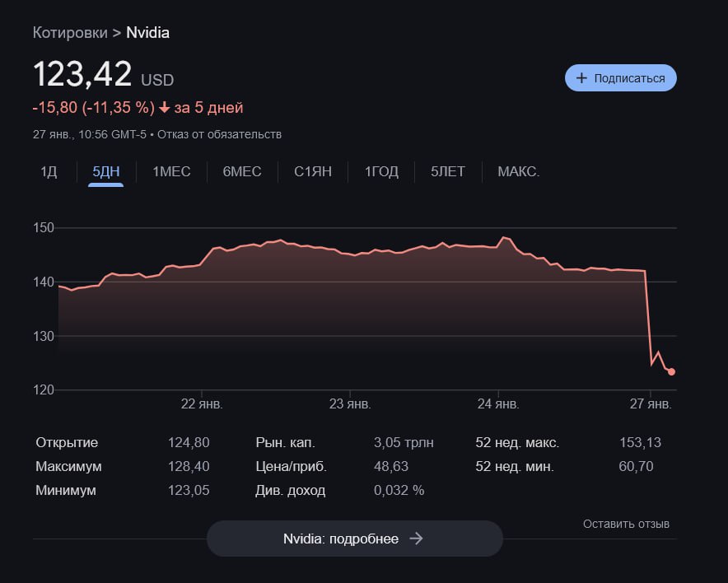
Task: Click the Див. доход label
Action: click(x=290, y=490)
